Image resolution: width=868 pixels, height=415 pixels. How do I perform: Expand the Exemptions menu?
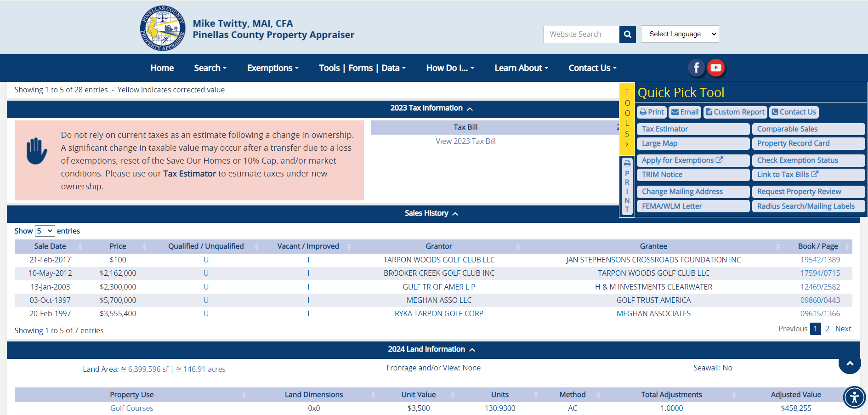tap(273, 68)
